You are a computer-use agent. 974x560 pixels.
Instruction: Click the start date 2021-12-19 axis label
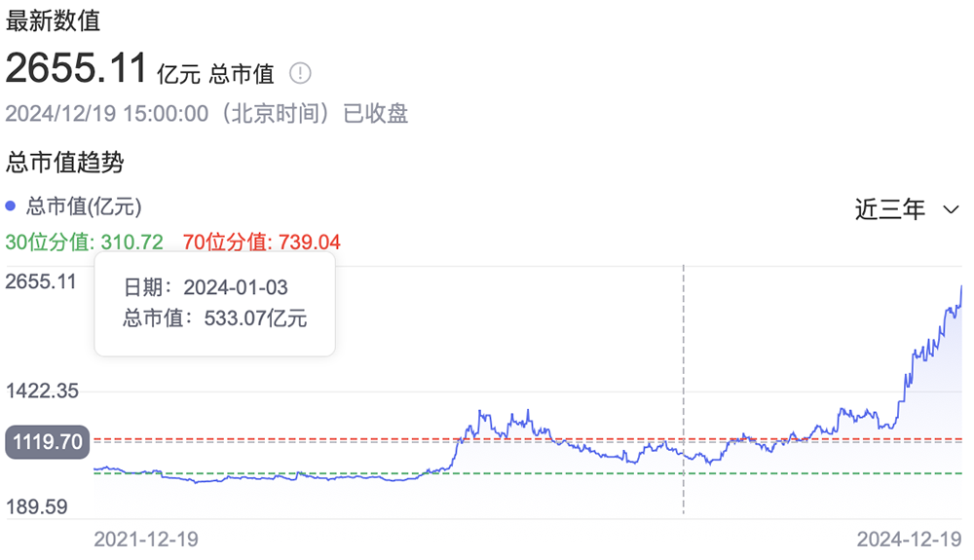pyautogui.click(x=145, y=539)
